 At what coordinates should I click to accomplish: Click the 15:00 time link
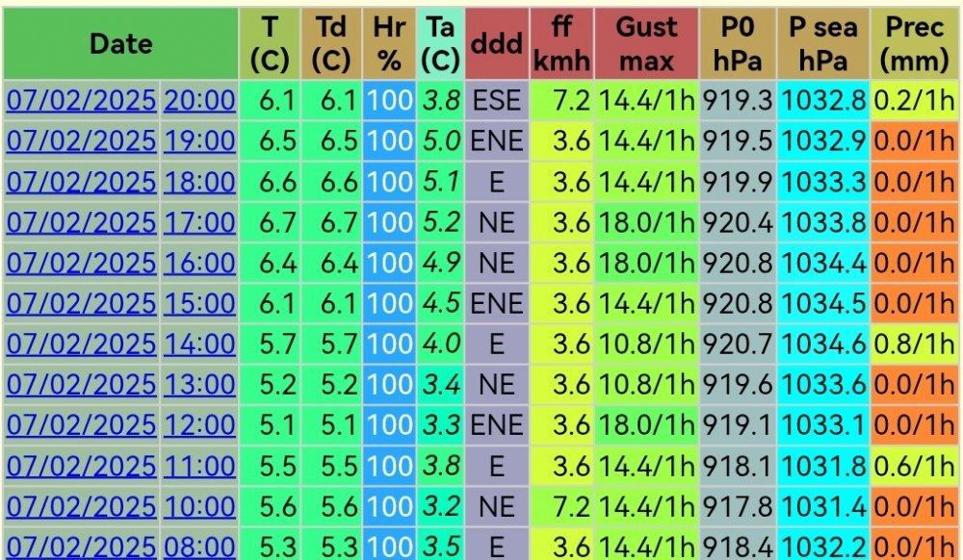[199, 304]
